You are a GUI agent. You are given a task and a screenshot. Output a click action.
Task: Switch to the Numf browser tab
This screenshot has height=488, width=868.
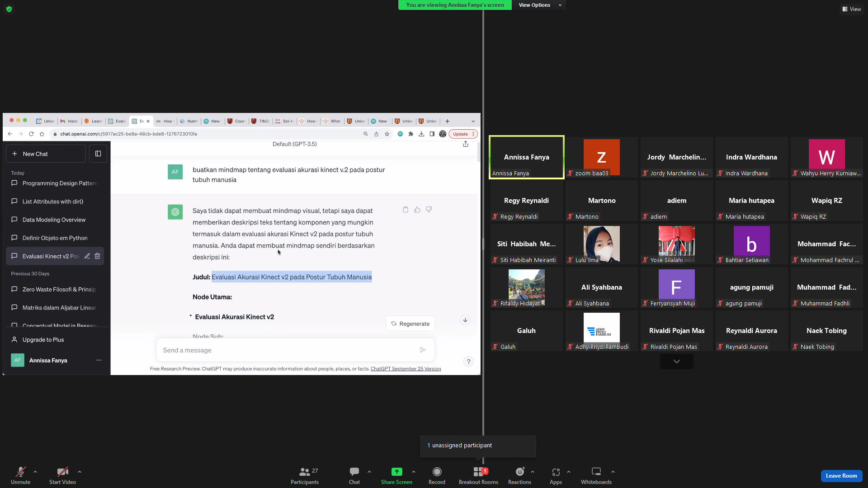pos(189,121)
